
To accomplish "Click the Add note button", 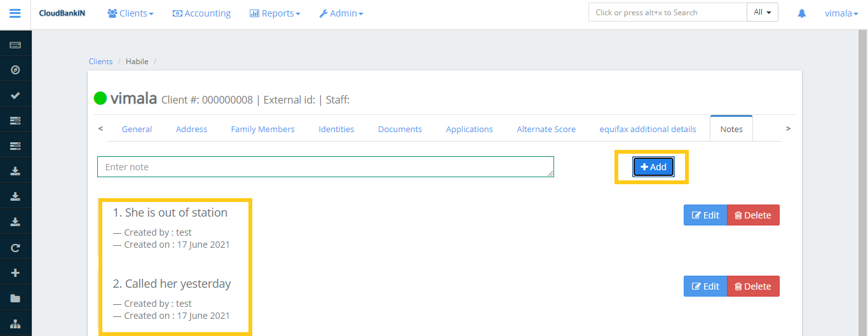I will coord(653,167).
